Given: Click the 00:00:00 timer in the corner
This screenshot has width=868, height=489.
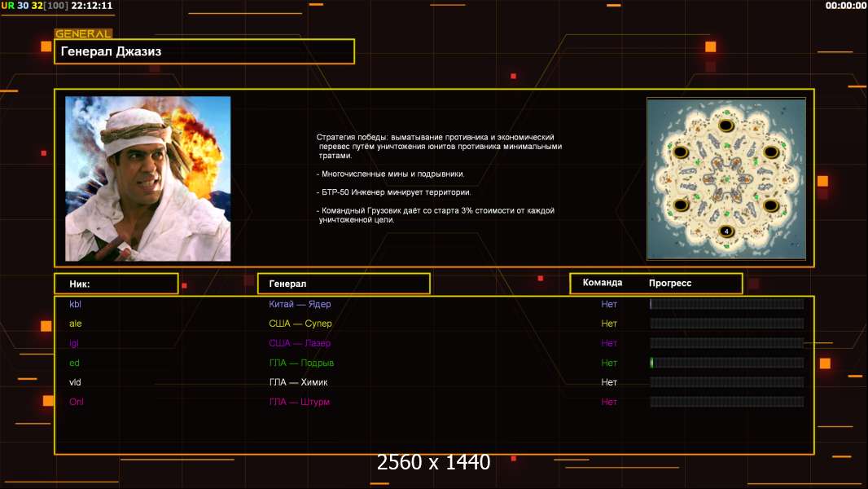Looking at the screenshot, I should (845, 6).
